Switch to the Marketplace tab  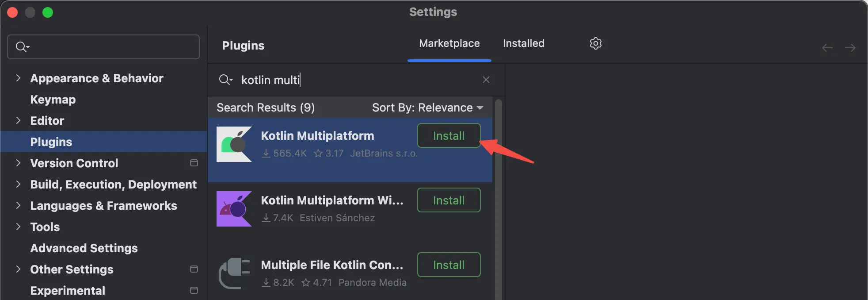point(449,43)
